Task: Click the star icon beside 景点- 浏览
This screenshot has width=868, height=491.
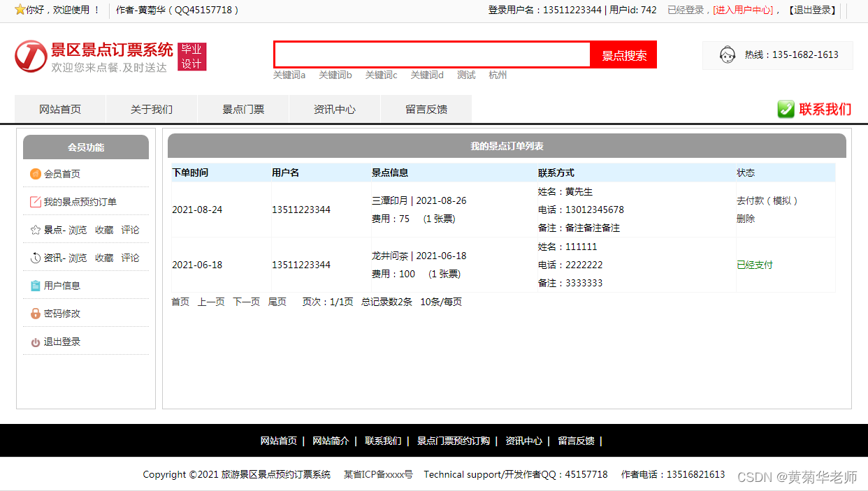Action: [x=35, y=230]
